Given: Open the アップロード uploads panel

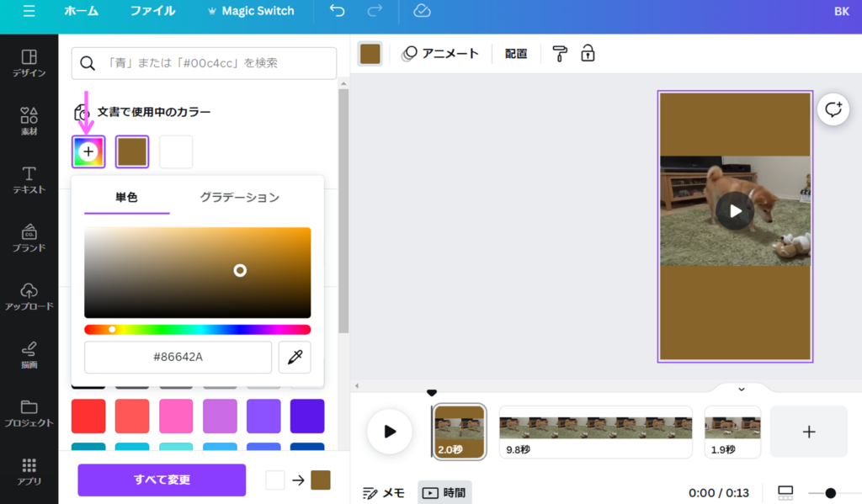Looking at the screenshot, I should pos(29,297).
